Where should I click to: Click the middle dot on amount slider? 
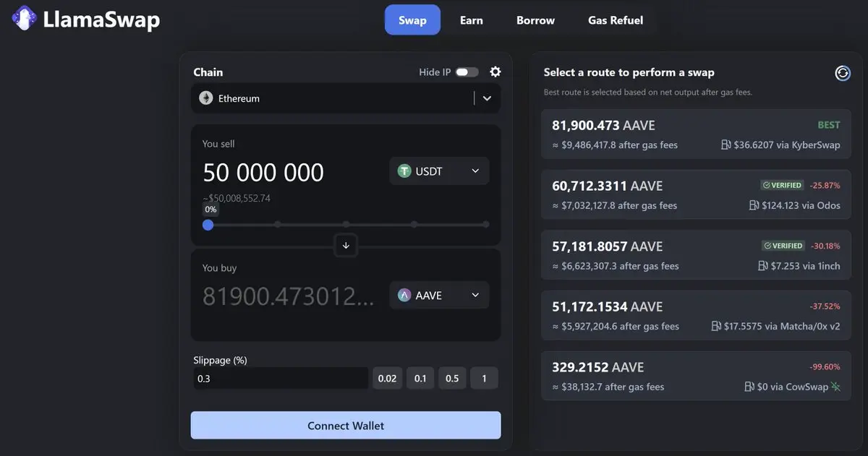346,225
